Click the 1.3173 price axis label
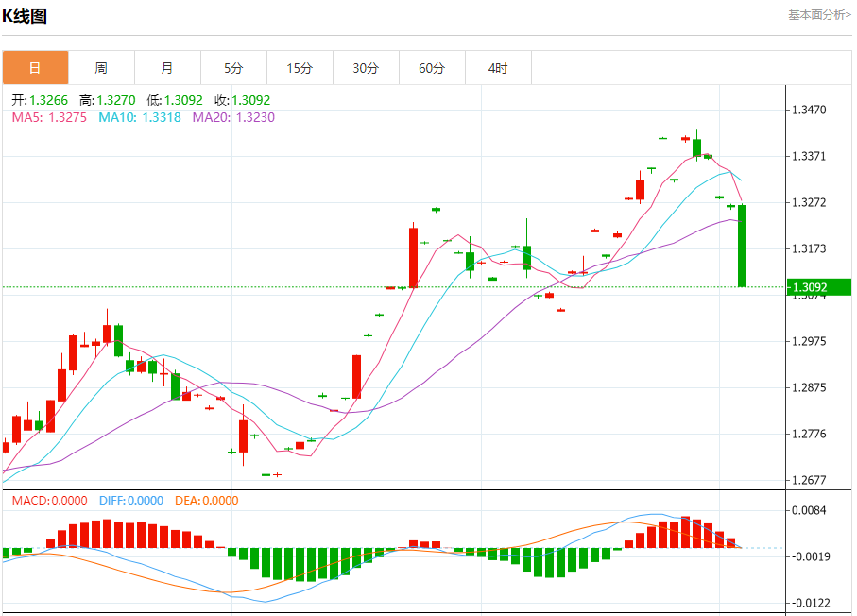Image resolution: width=857 pixels, height=616 pixels. point(810,248)
